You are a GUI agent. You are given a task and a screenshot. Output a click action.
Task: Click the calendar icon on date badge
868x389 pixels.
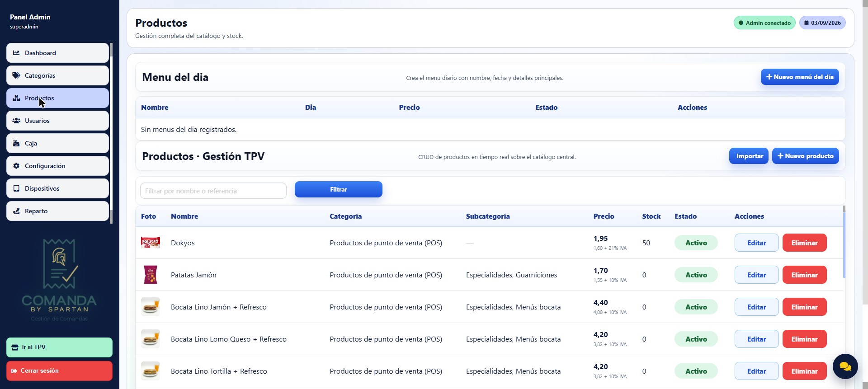(x=806, y=23)
